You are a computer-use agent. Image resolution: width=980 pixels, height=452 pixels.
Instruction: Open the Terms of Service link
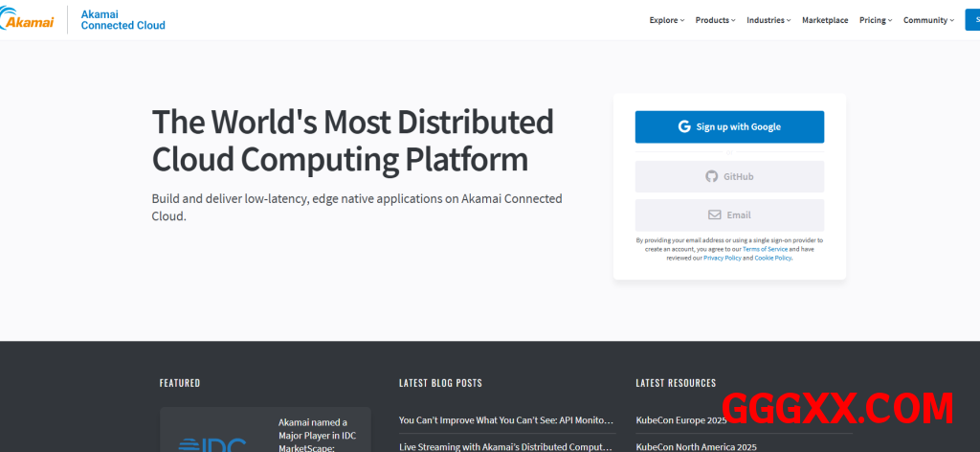pyautogui.click(x=765, y=249)
